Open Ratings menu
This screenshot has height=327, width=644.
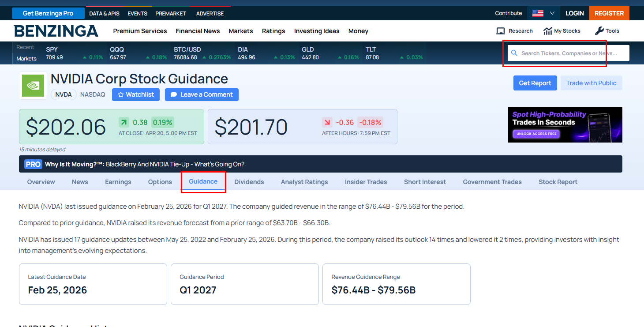[x=273, y=31]
